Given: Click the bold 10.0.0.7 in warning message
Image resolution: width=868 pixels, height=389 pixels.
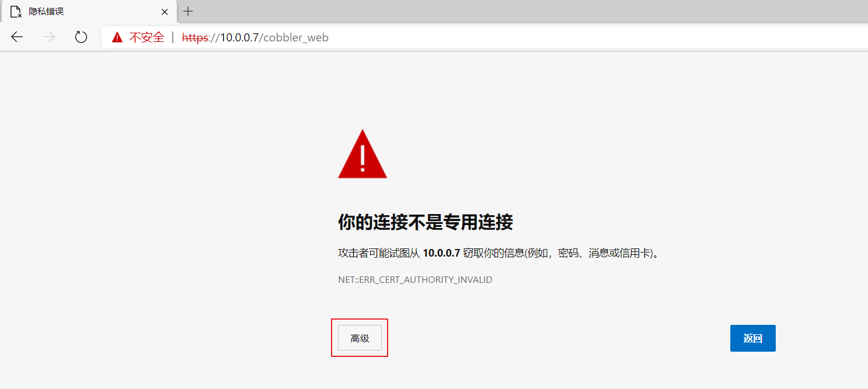Looking at the screenshot, I should [x=442, y=254].
